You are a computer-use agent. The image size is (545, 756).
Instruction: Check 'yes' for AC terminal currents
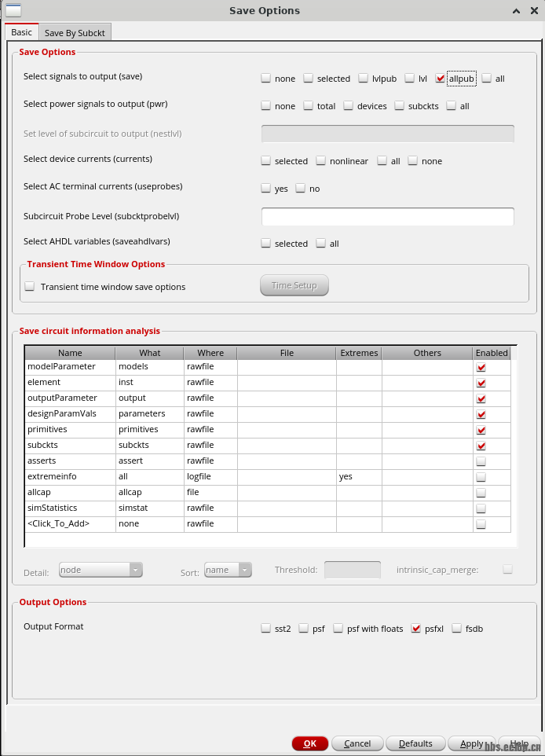click(265, 188)
